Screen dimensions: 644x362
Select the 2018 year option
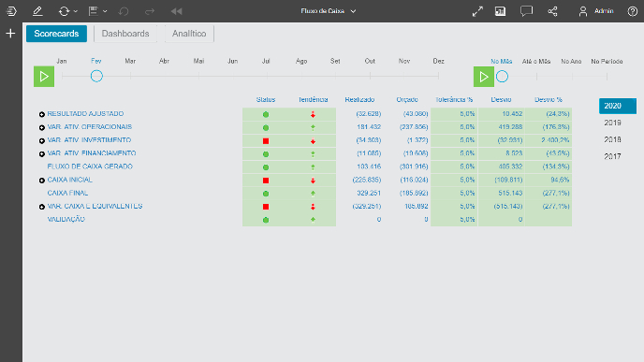612,139
